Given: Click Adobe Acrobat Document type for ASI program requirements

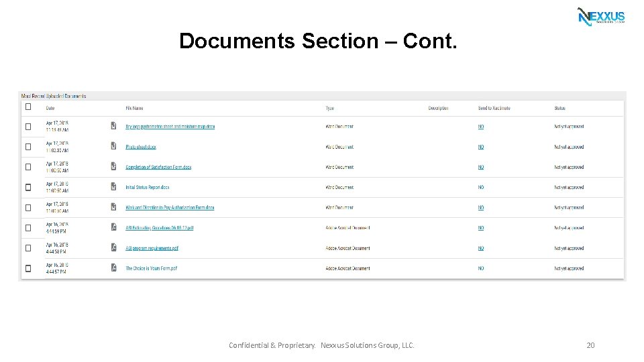Looking at the screenshot, I should click(347, 248).
